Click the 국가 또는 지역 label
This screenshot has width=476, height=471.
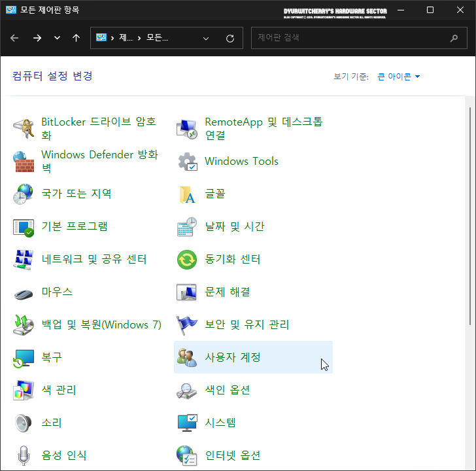tap(76, 194)
